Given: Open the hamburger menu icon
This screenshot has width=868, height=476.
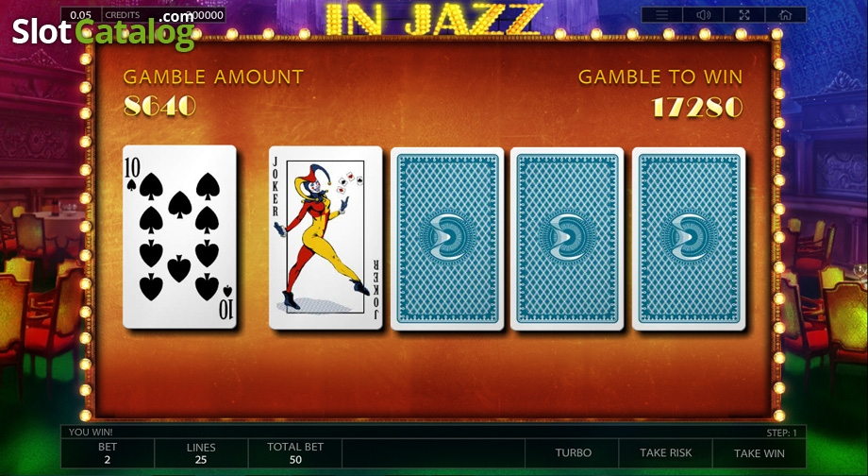Looking at the screenshot, I should [x=662, y=15].
